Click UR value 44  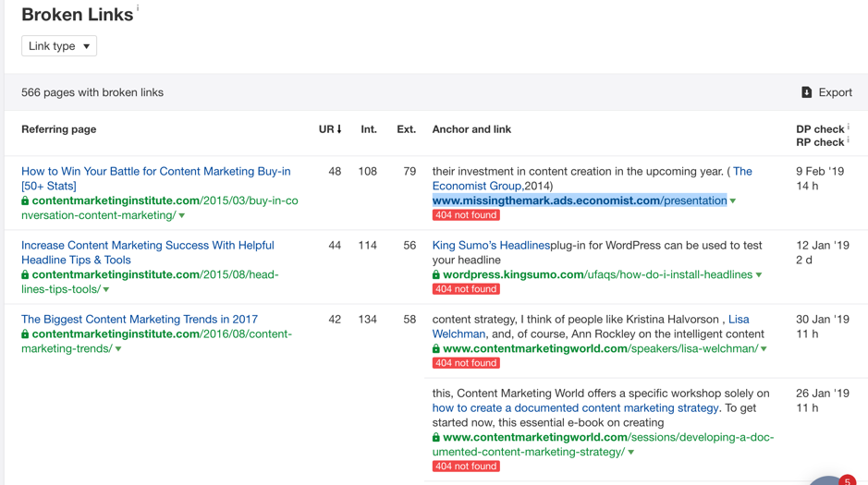(x=335, y=246)
